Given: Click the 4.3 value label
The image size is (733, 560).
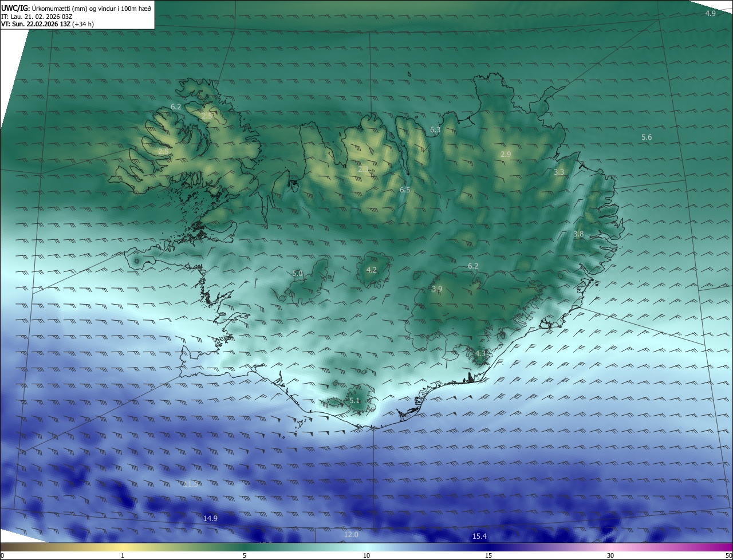Looking at the screenshot, I should pyautogui.click(x=480, y=353).
